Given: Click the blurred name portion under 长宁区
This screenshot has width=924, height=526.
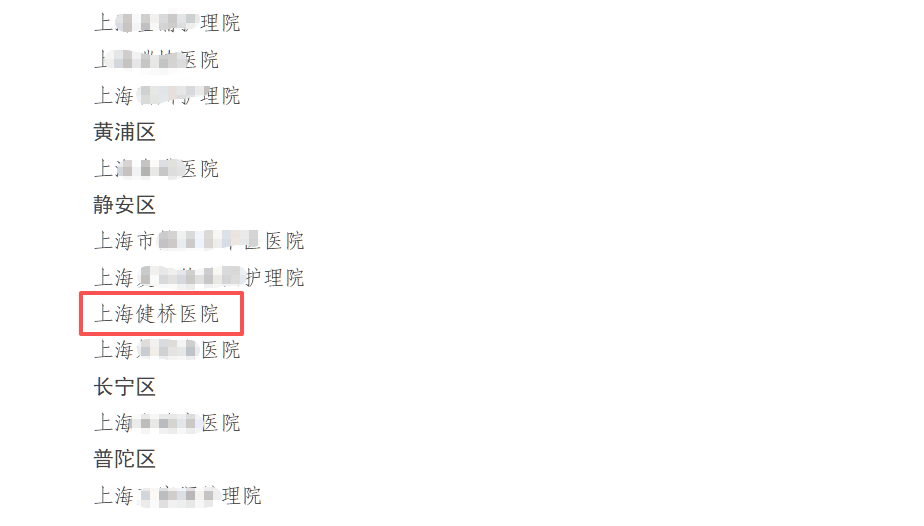Looking at the screenshot, I should (x=166, y=422).
